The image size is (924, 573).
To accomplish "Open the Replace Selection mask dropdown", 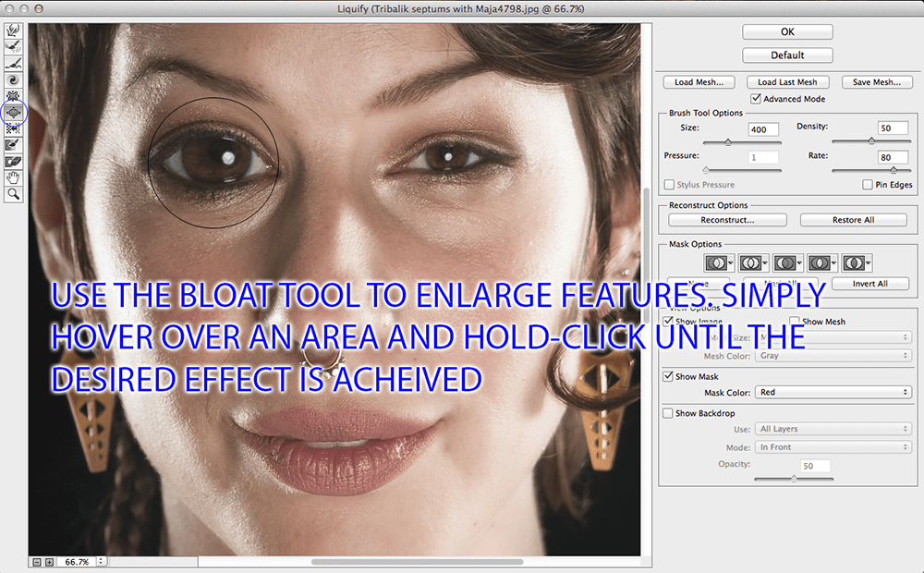I will (720, 262).
